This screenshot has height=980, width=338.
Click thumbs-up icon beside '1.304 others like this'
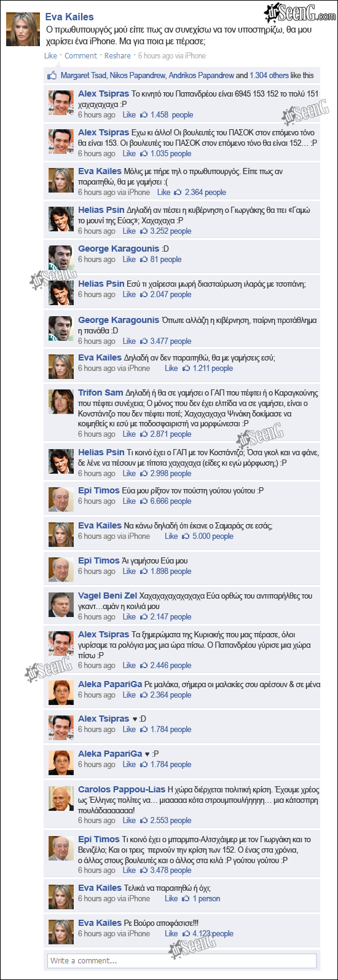click(52, 76)
